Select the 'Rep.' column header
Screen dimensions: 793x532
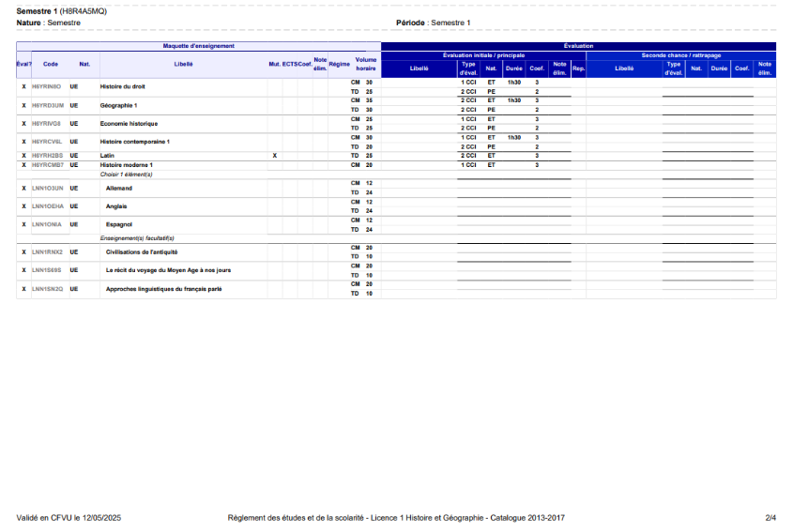point(578,68)
